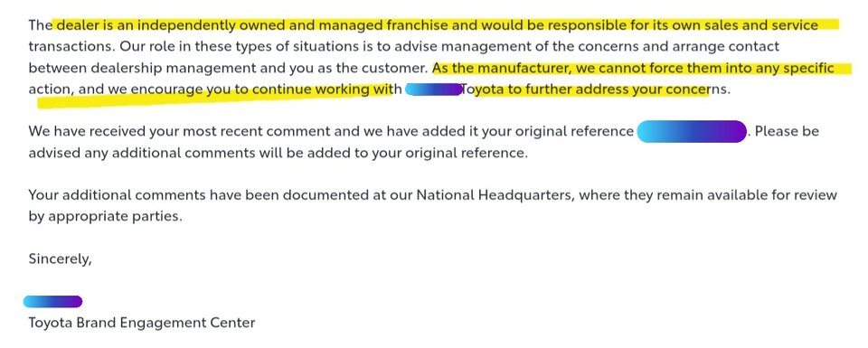Click the 'Toyota Brand Engagement Center' signature line
The height and width of the screenshot is (348, 868).
[142, 323]
